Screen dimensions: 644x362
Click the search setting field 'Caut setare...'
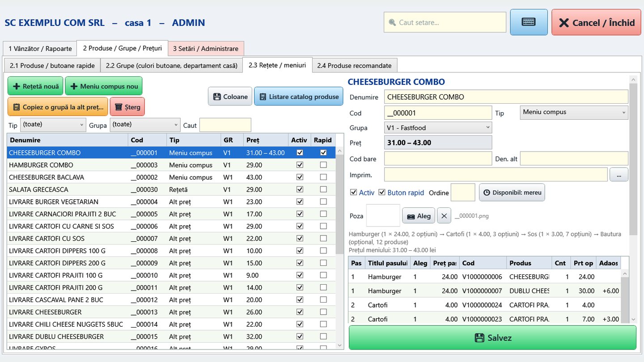pos(445,22)
